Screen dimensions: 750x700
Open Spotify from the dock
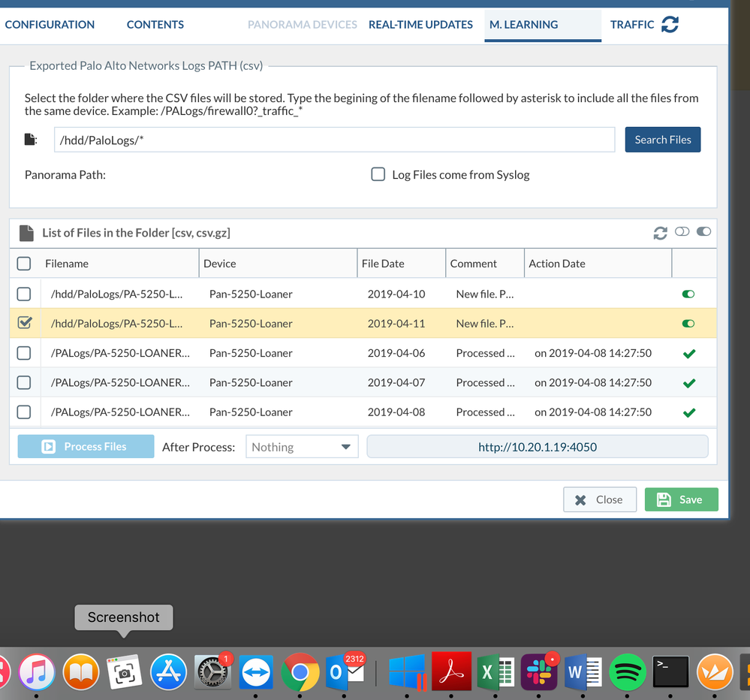point(628,671)
